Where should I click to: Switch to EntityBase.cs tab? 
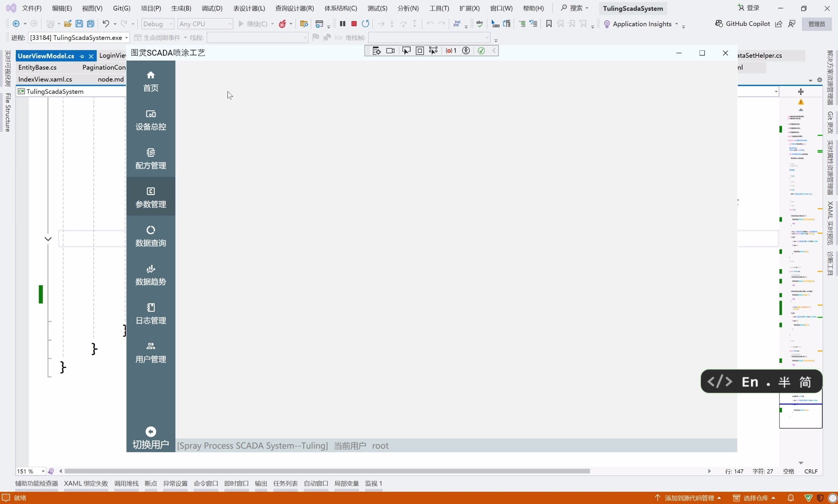37,67
